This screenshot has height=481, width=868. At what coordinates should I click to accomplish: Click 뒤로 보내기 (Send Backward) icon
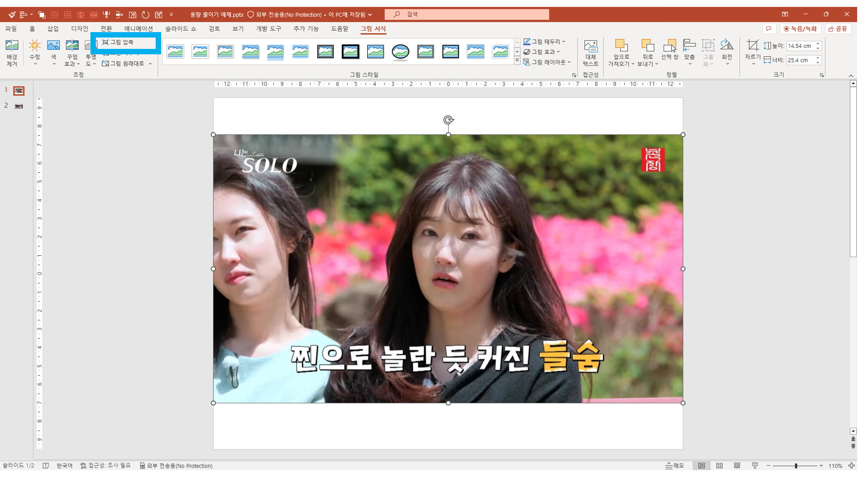(x=648, y=46)
